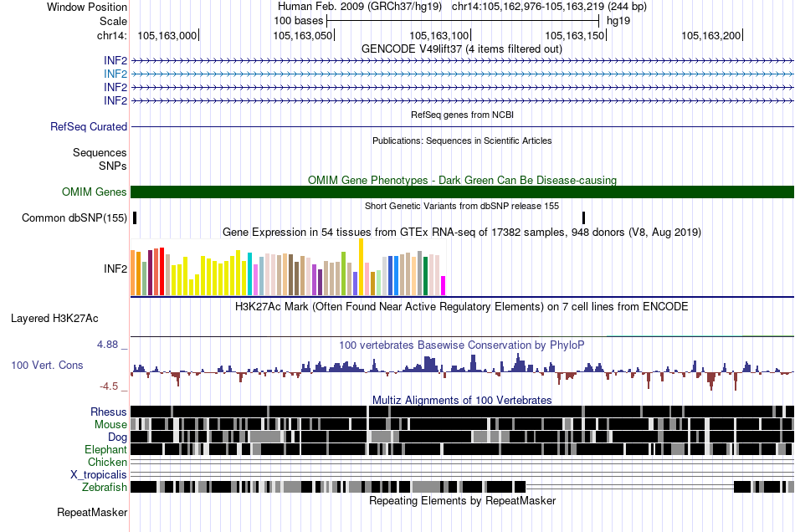This screenshot has width=795, height=532.
Task: Open the OMIM Gene Phenotypes track title
Action: pos(462,180)
